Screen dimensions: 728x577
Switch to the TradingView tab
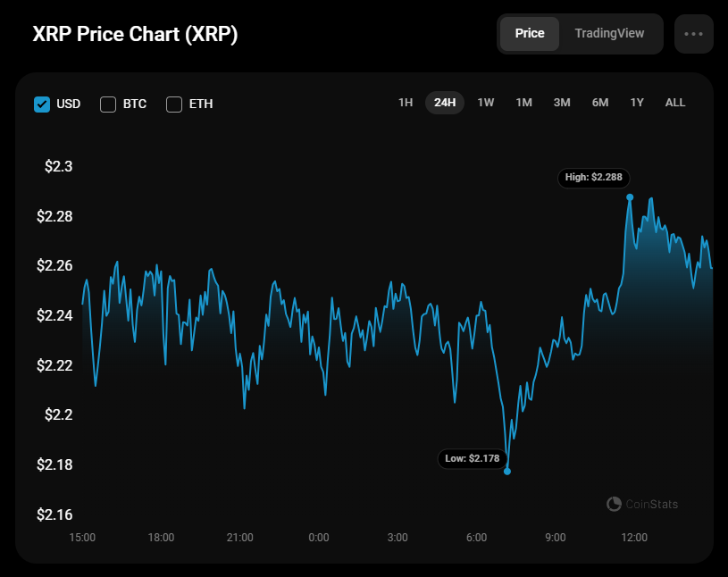609,33
